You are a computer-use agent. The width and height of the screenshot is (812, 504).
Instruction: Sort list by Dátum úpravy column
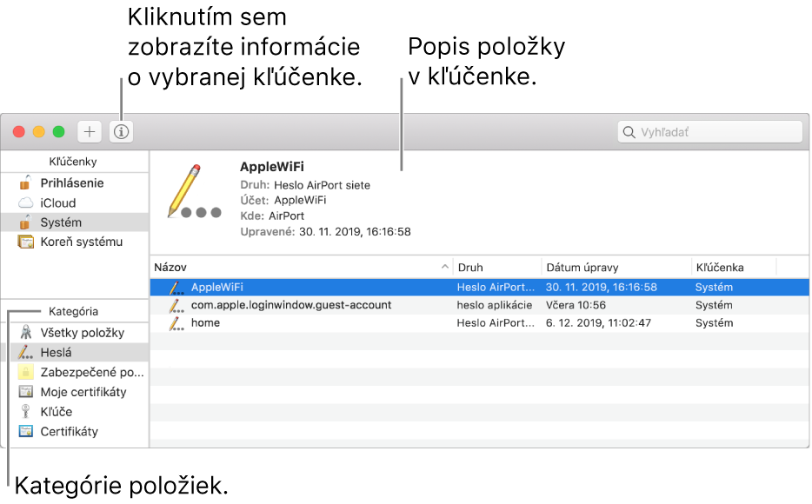616,267
